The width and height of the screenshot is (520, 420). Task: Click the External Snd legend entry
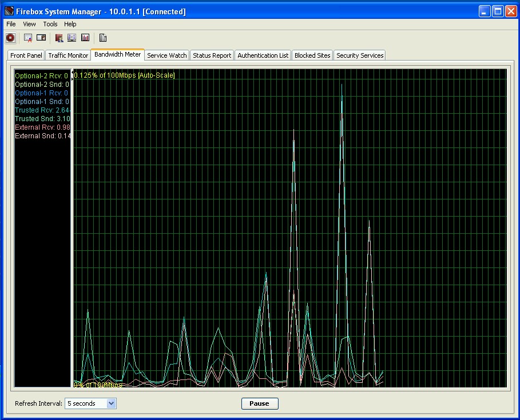[42, 136]
